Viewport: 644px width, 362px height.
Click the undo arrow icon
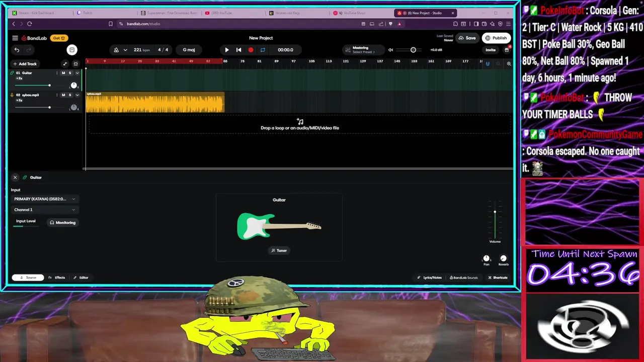17,50
